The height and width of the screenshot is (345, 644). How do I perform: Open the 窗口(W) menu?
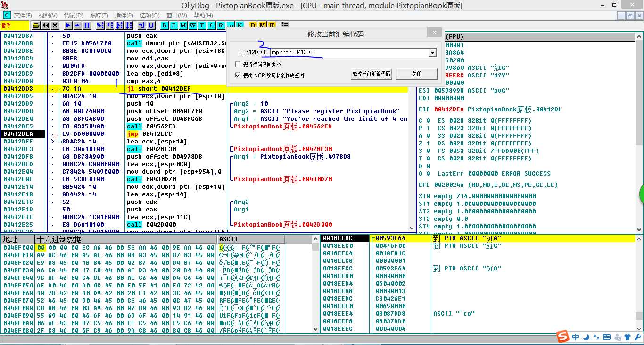pos(176,15)
